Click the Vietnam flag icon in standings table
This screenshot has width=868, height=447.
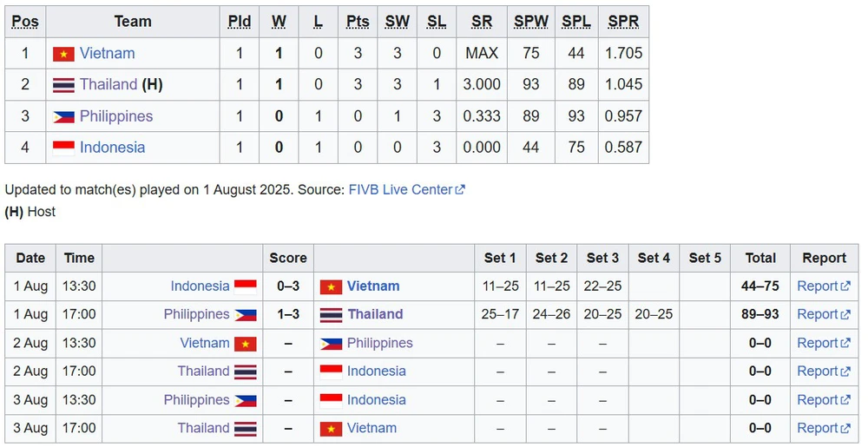(63, 54)
